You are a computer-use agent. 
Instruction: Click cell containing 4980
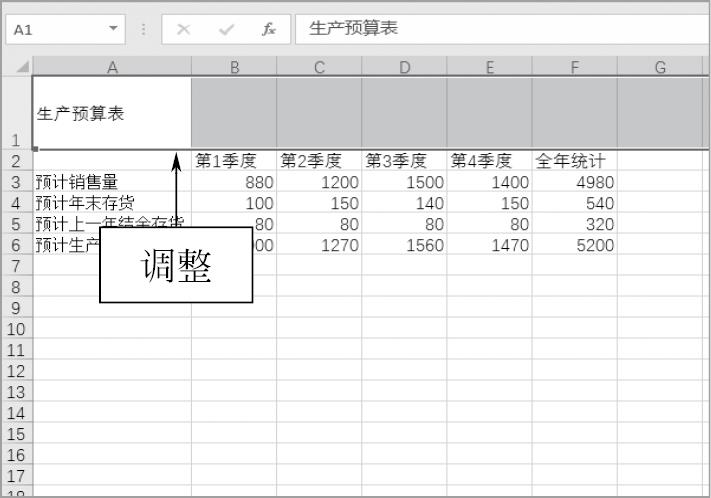[575, 181]
